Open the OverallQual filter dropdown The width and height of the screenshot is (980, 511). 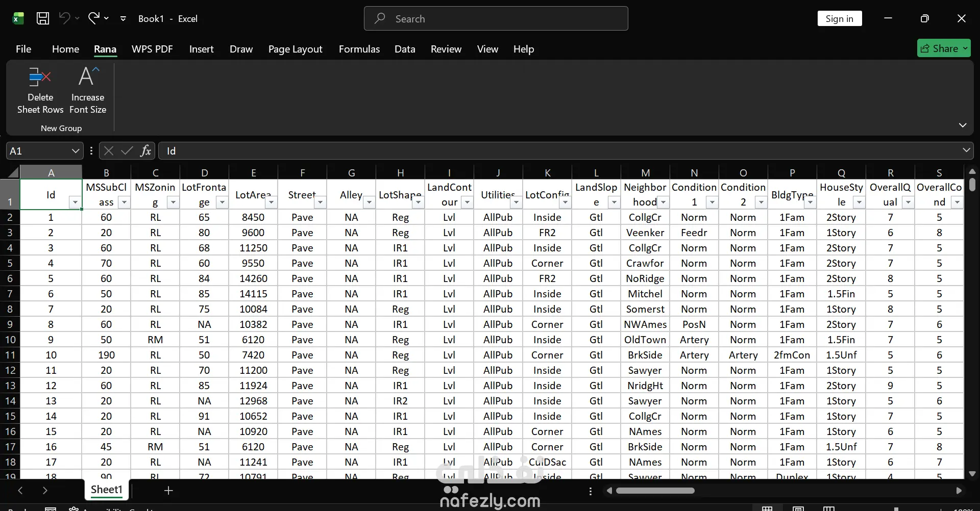point(908,202)
